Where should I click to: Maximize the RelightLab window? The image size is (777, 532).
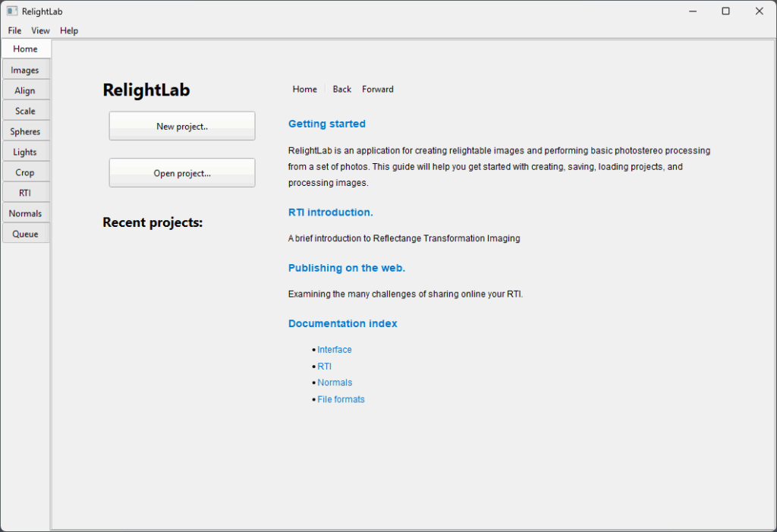(726, 11)
